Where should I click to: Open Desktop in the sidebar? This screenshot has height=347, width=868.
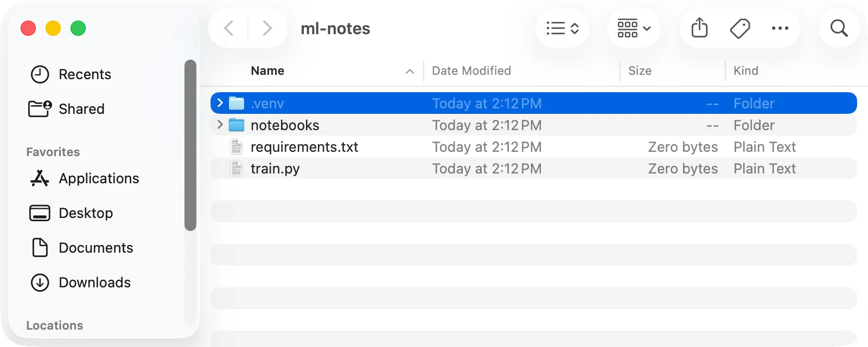coord(86,213)
